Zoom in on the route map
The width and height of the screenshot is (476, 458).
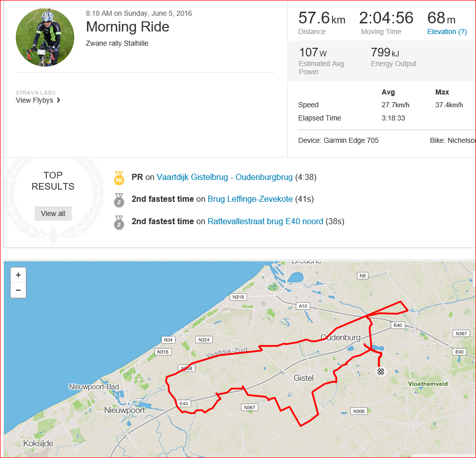point(18,275)
